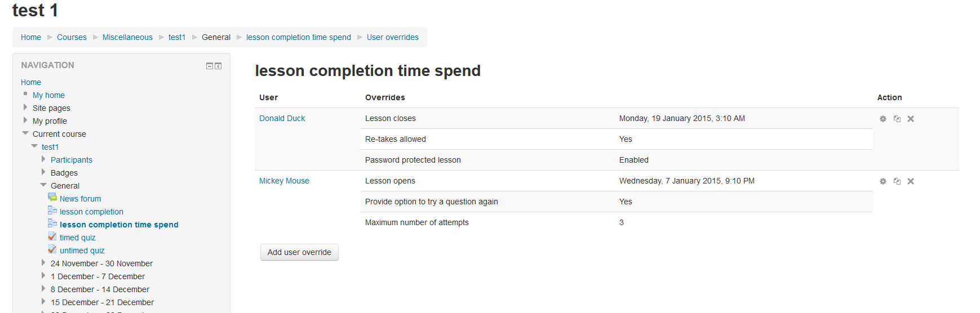Duplicate Mickey Mouse's override with copy icon

point(897,181)
